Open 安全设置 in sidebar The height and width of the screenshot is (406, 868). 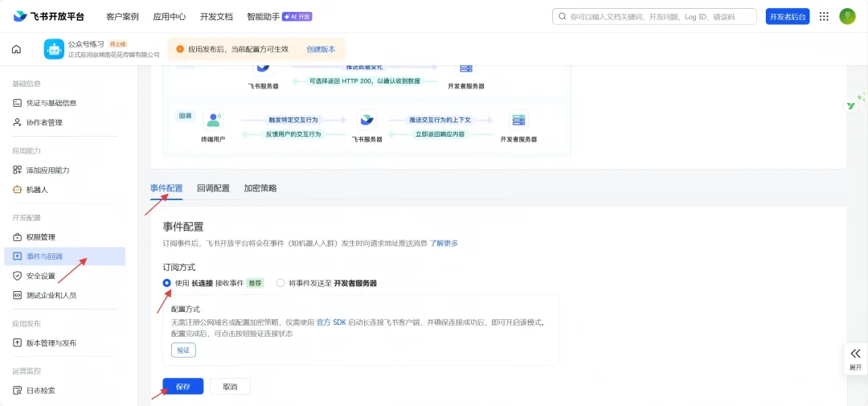coord(64,276)
